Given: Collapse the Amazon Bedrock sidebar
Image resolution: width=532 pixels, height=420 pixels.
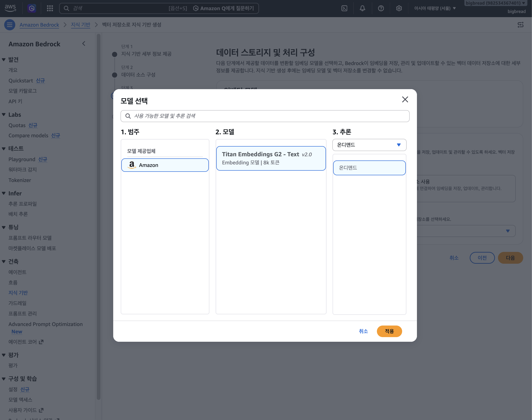Looking at the screenshot, I should point(84,44).
